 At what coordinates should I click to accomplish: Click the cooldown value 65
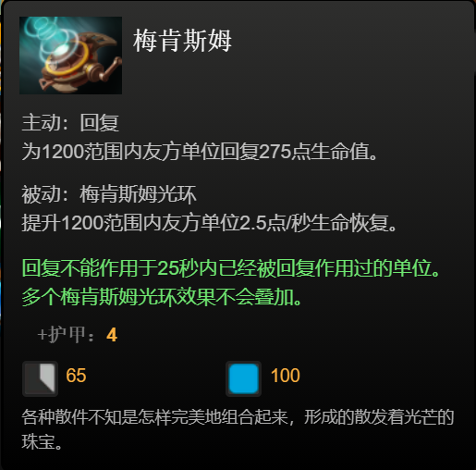(x=76, y=376)
